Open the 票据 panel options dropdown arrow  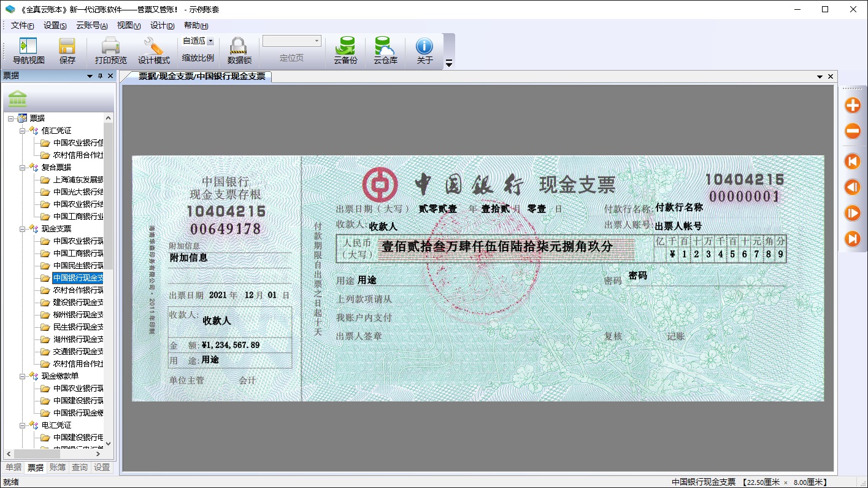pos(90,76)
